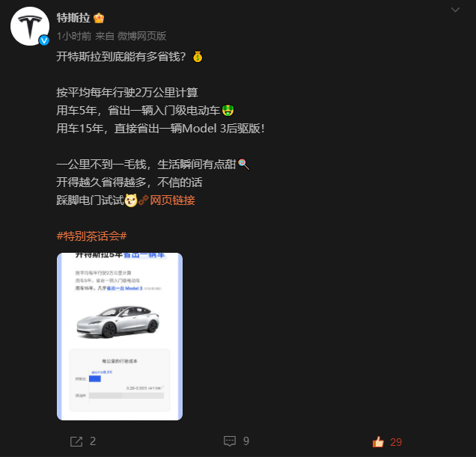Open the 微博网页版 source link

coord(141,36)
